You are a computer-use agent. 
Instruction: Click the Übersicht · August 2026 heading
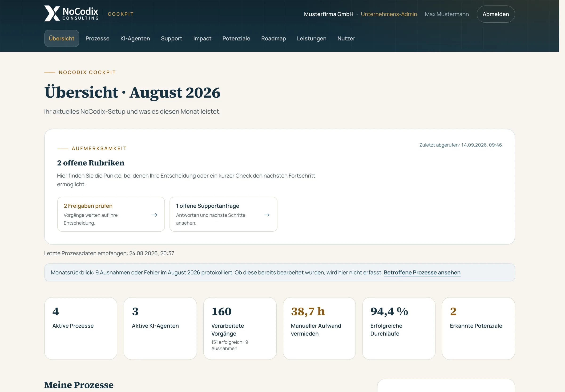(132, 92)
